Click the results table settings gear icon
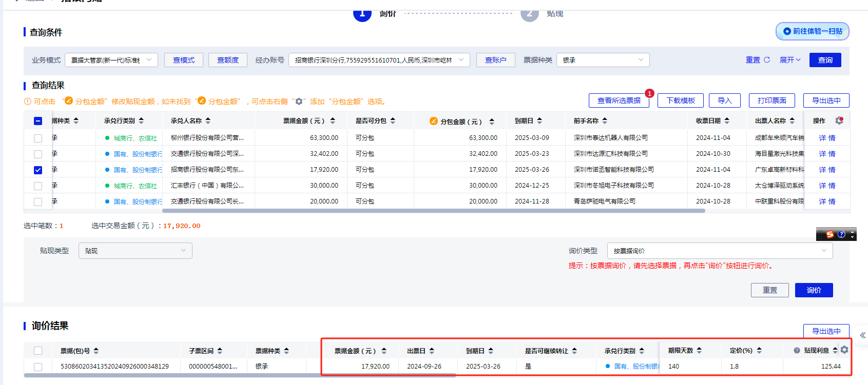The width and height of the screenshot is (868, 385). 839,120
